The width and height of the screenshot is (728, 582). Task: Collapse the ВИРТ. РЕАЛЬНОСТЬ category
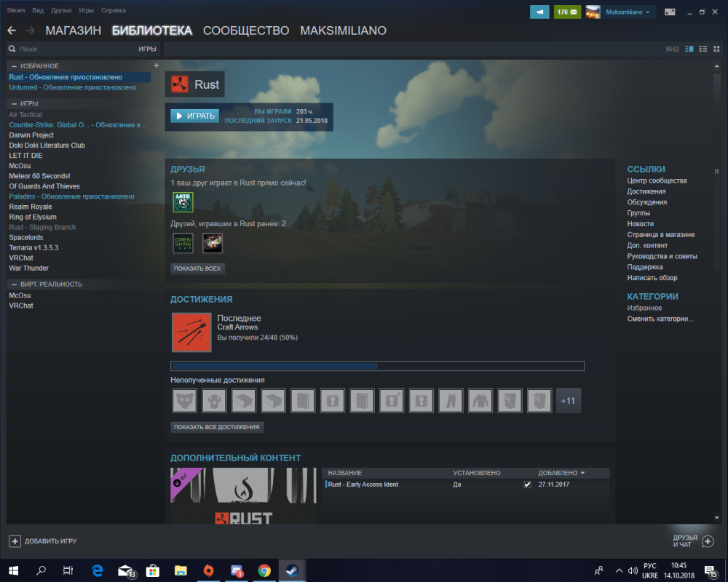click(14, 284)
